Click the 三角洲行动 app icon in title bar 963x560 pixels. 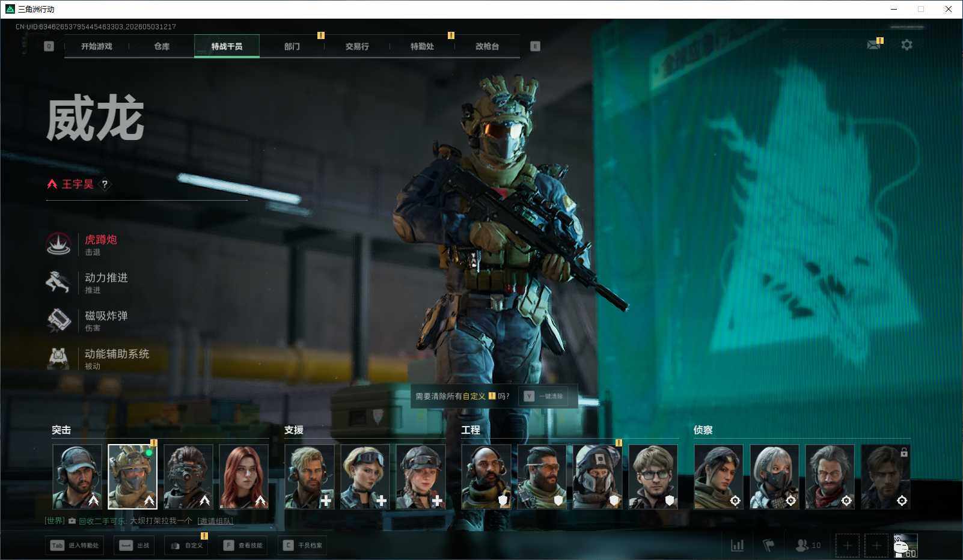pos(10,9)
